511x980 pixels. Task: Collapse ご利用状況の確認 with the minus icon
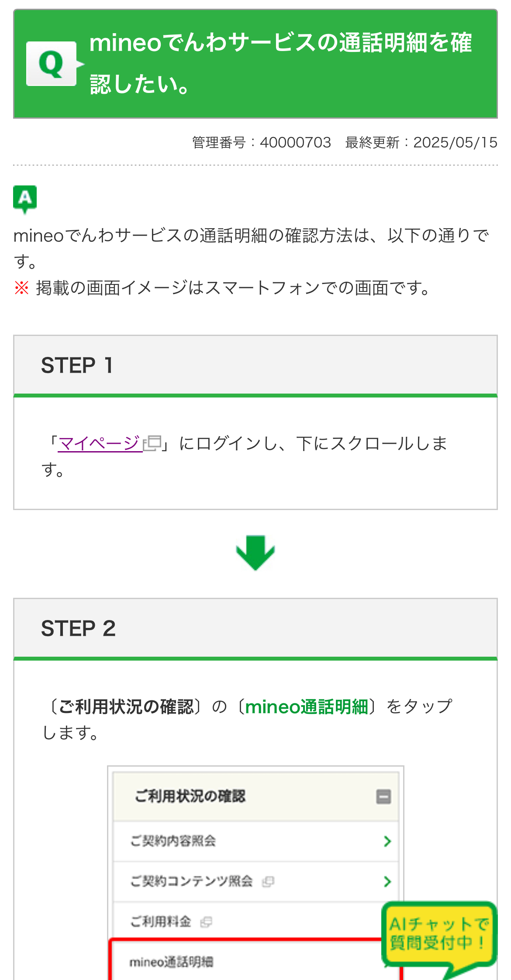coord(383,797)
